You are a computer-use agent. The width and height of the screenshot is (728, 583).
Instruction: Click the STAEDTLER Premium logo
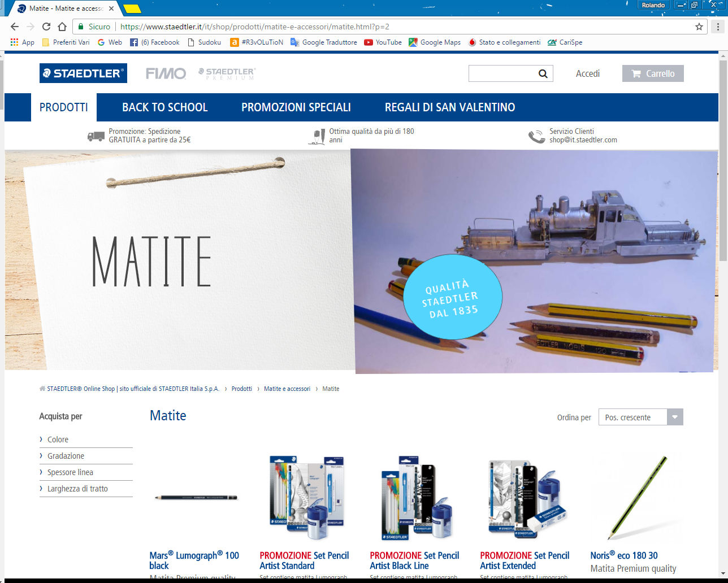click(227, 73)
